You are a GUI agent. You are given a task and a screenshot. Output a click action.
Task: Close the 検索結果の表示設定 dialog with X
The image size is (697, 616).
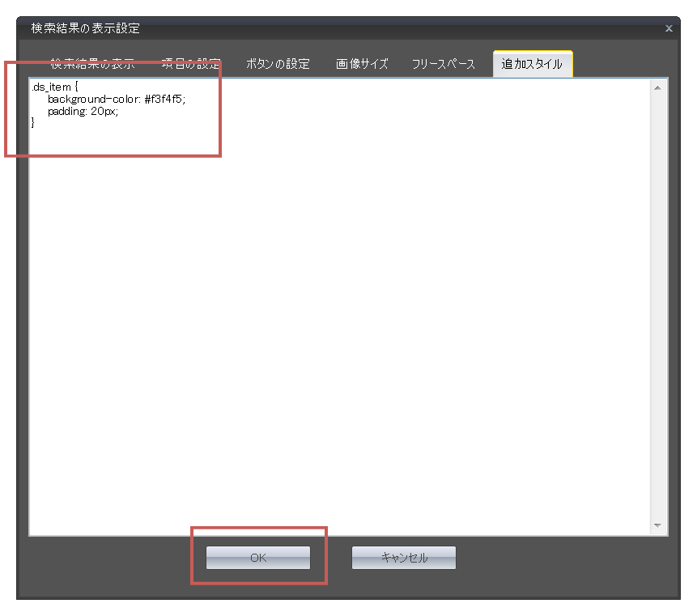coord(669,28)
